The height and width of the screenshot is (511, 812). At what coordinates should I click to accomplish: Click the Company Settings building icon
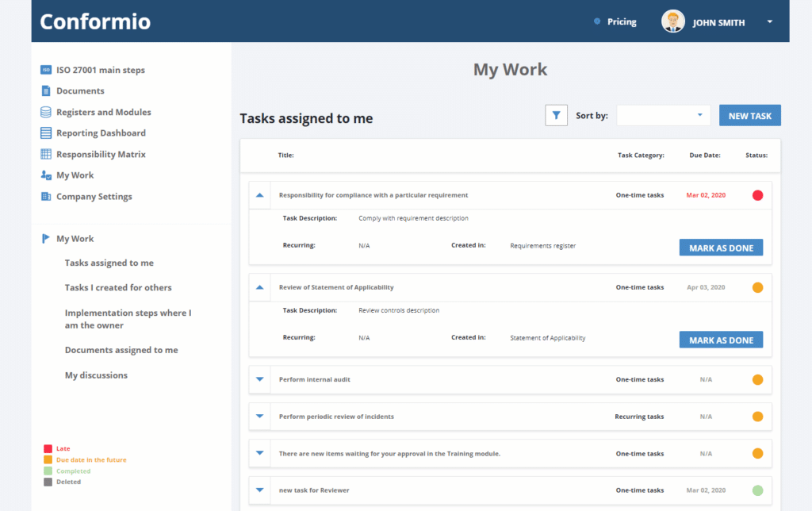(x=46, y=196)
